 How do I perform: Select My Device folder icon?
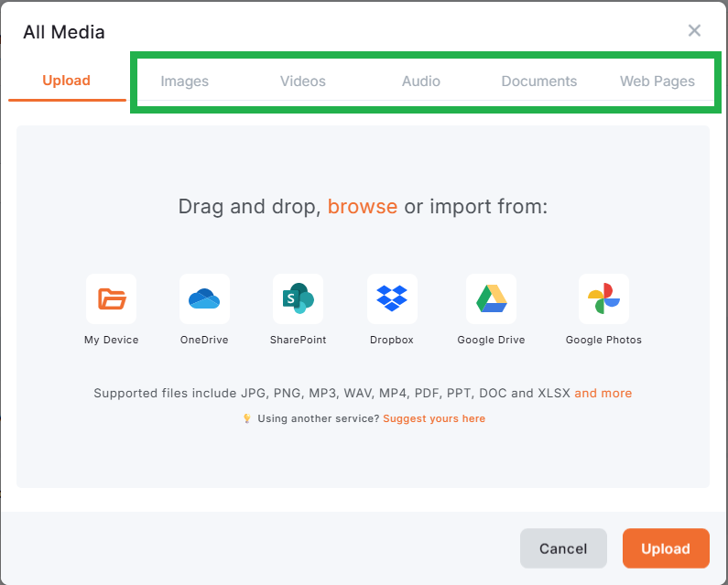(111, 298)
